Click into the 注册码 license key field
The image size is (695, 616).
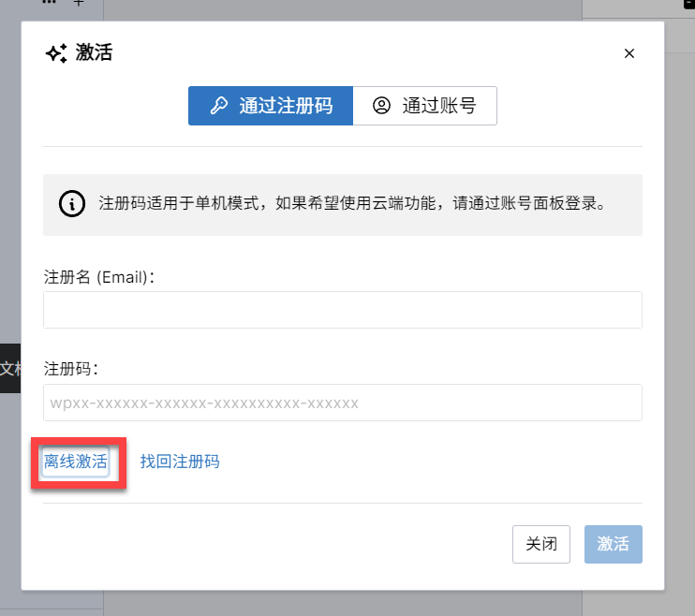click(x=342, y=403)
